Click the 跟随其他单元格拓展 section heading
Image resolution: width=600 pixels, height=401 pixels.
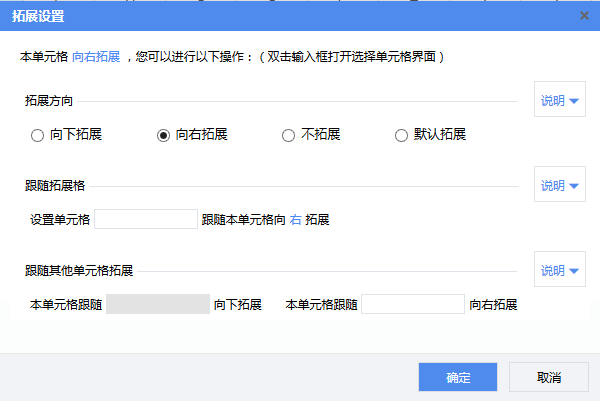[79, 271]
